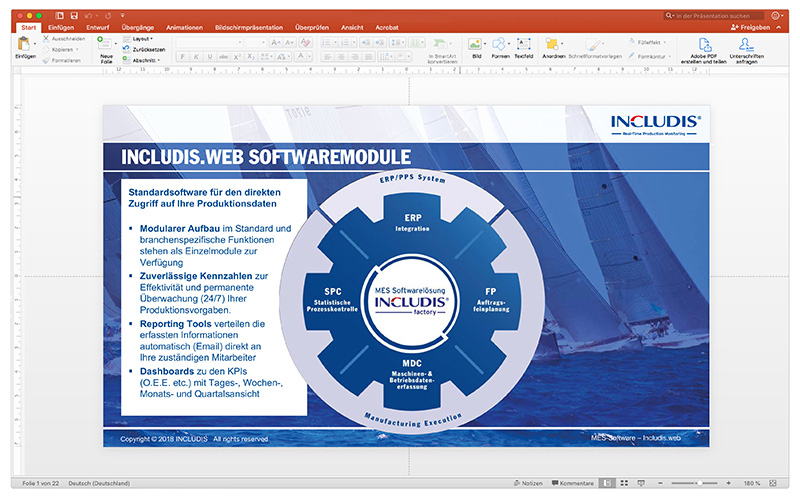This screenshot has width=800, height=500.
Task: Click the zoom slider handle
Action: tap(699, 483)
